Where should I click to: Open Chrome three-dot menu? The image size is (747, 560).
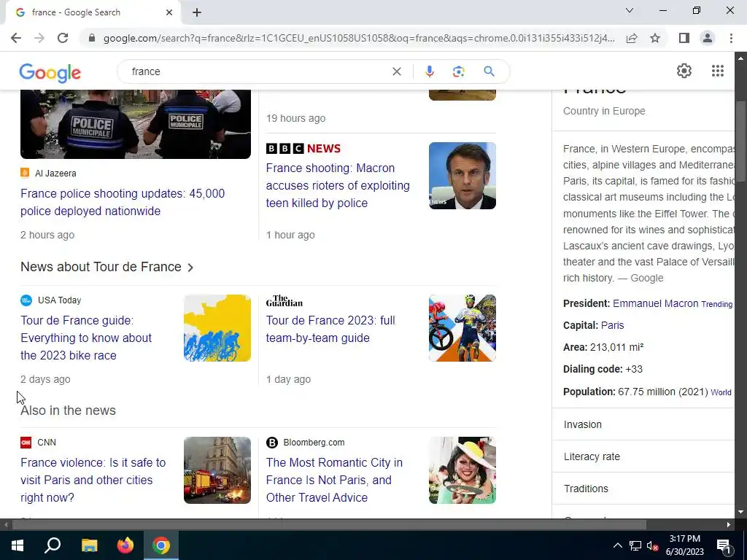731,38
